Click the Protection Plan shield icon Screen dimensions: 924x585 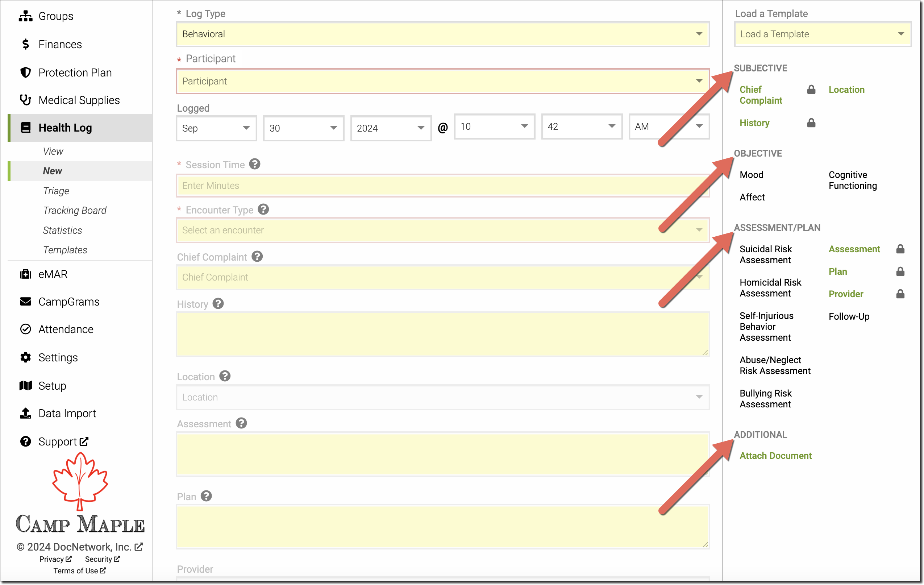pyautogui.click(x=25, y=72)
